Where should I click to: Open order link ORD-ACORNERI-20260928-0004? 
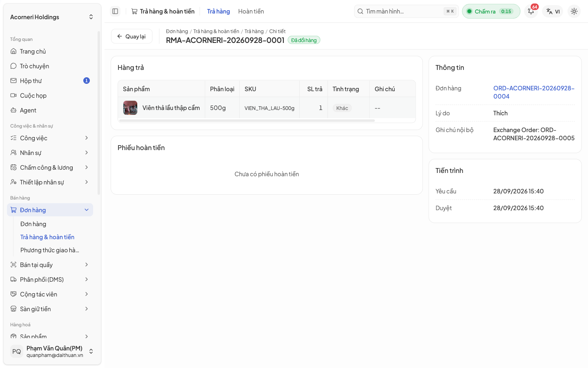pos(534,92)
